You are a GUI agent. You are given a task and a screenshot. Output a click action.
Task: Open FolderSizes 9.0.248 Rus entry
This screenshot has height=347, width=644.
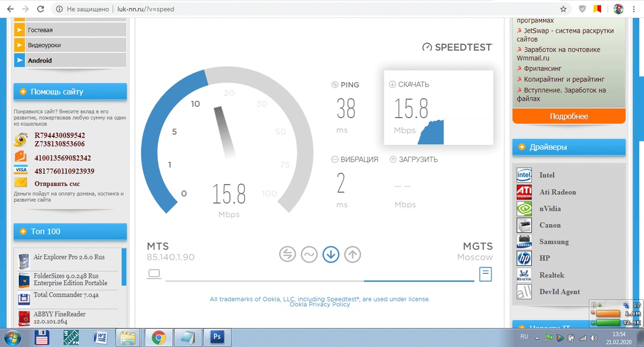pyautogui.click(x=70, y=279)
